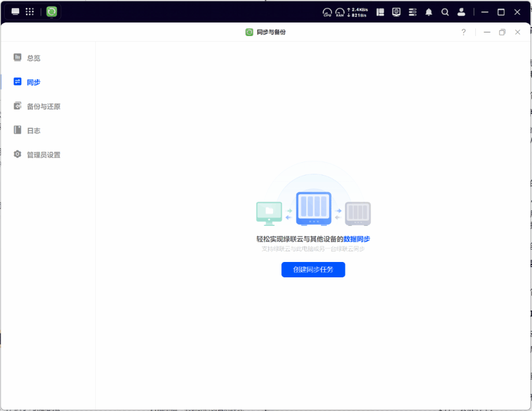Image resolution: width=532 pixels, height=411 pixels.
Task: Open the RAM usage gauge
Action: tap(340, 12)
